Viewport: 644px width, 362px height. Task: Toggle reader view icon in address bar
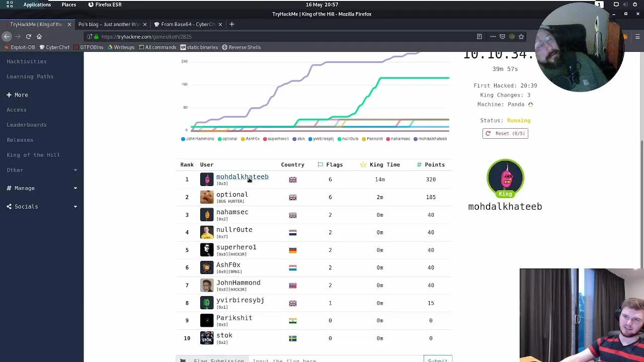tap(479, 36)
